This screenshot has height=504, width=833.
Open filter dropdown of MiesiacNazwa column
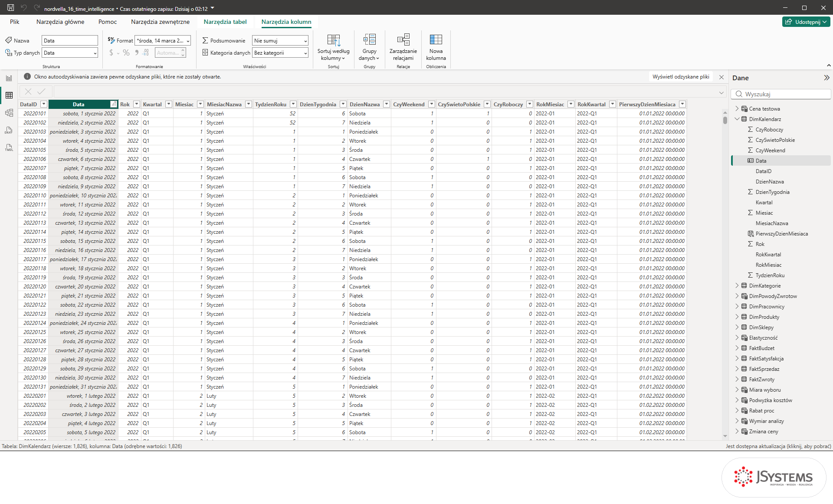coord(249,104)
